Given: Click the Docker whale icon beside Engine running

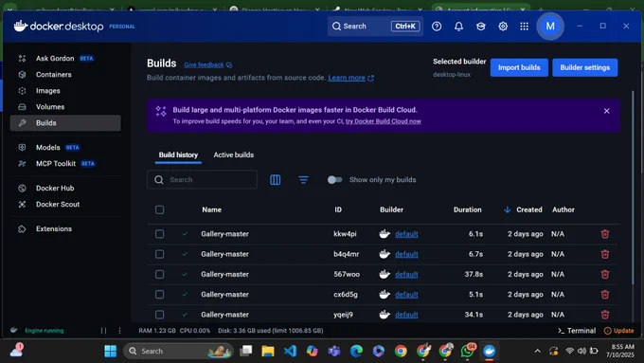Looking at the screenshot, I should (14, 330).
